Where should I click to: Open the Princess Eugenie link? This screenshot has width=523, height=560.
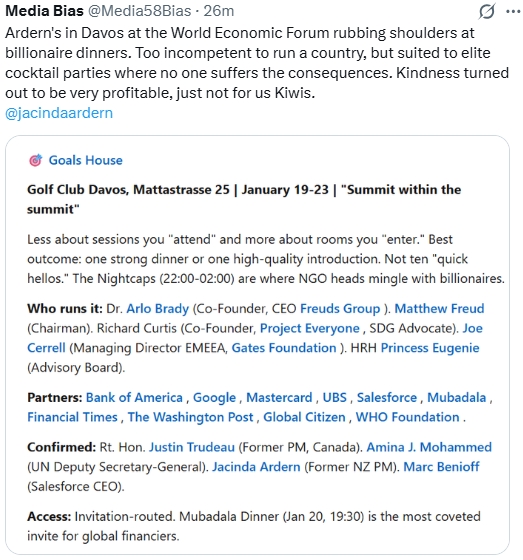click(x=430, y=348)
